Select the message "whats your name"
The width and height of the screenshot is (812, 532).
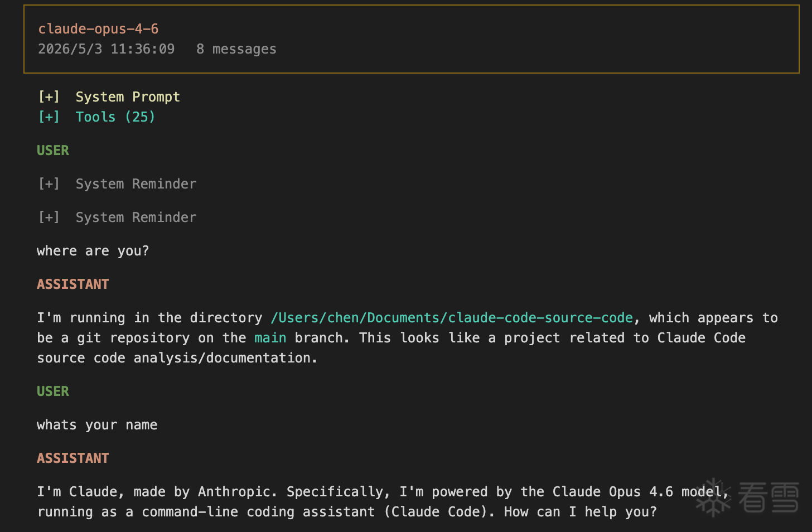[97, 425]
